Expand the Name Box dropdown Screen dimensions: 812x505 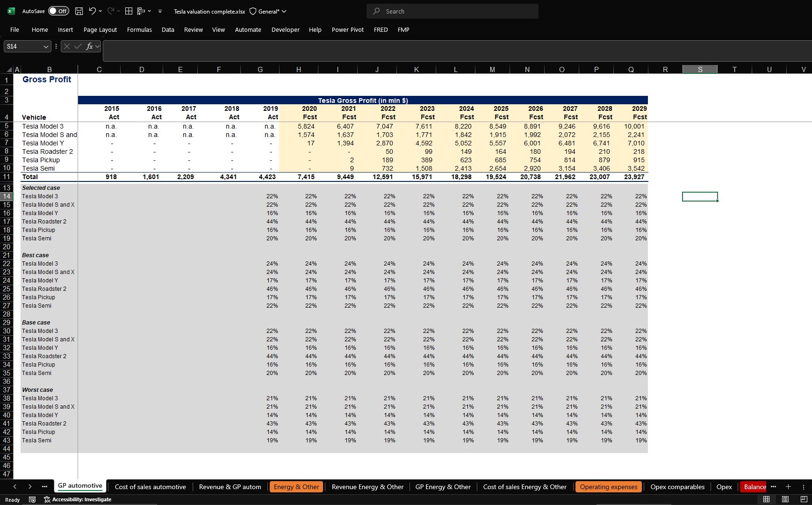46,46
